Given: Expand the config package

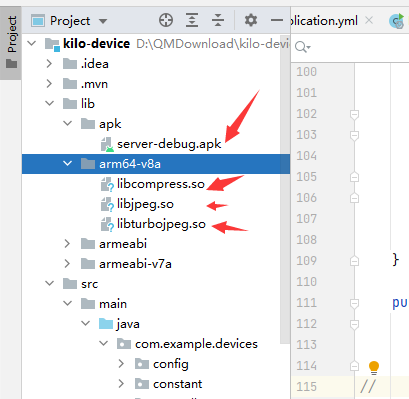Looking at the screenshot, I should [x=121, y=364].
